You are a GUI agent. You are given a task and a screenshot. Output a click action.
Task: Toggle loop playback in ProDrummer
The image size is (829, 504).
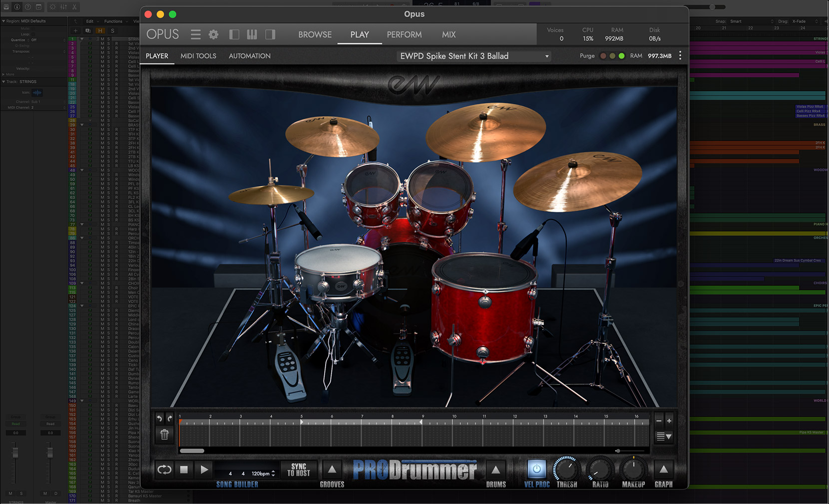pyautogui.click(x=164, y=470)
